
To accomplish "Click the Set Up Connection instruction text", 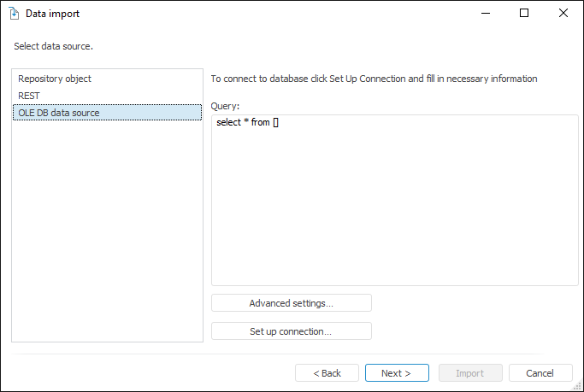I will tap(374, 79).
